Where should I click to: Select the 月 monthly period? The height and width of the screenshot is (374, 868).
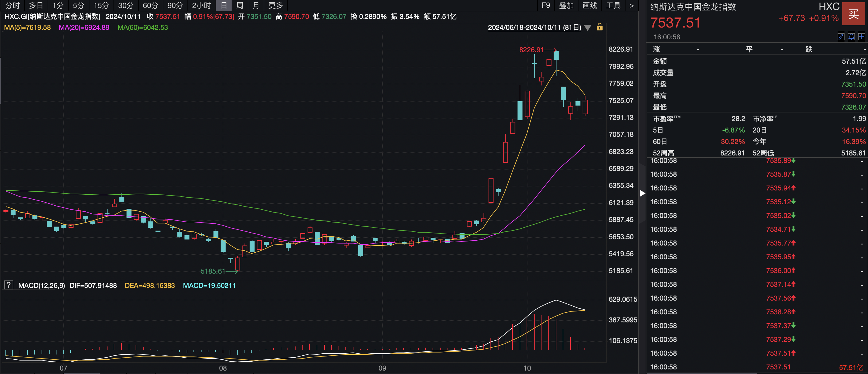click(x=256, y=5)
